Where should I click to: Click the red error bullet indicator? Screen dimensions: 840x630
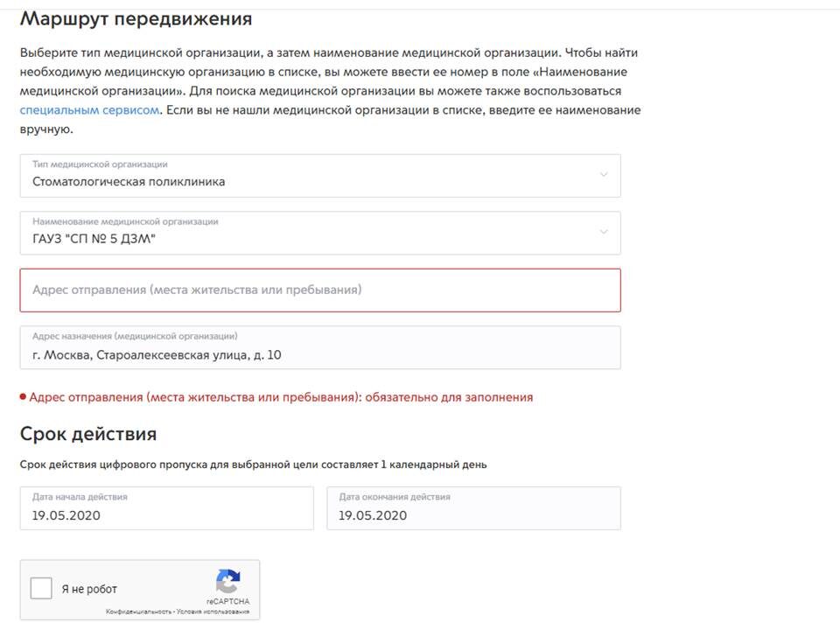tap(24, 396)
